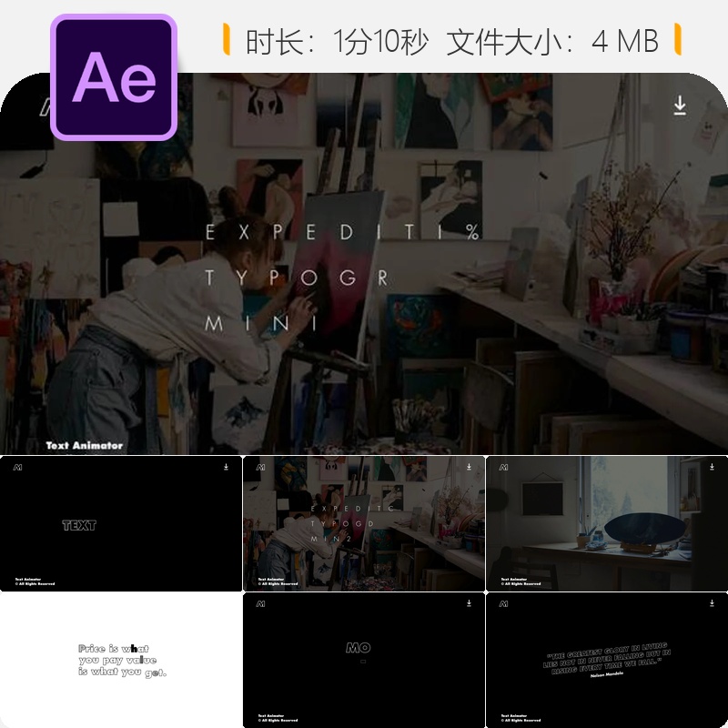Screen dimensions: 728x728
Task: Click the download icon on the EXPEDITC thumbnail
Action: pyautogui.click(x=469, y=468)
